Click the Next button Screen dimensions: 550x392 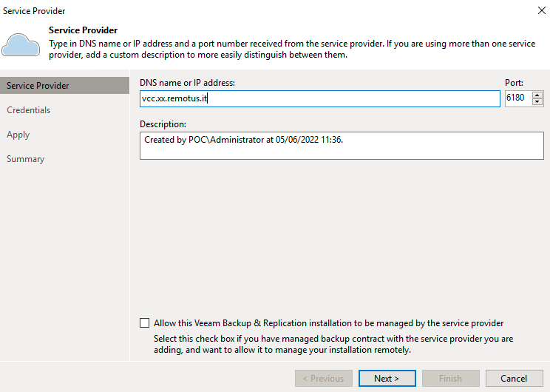coord(387,378)
